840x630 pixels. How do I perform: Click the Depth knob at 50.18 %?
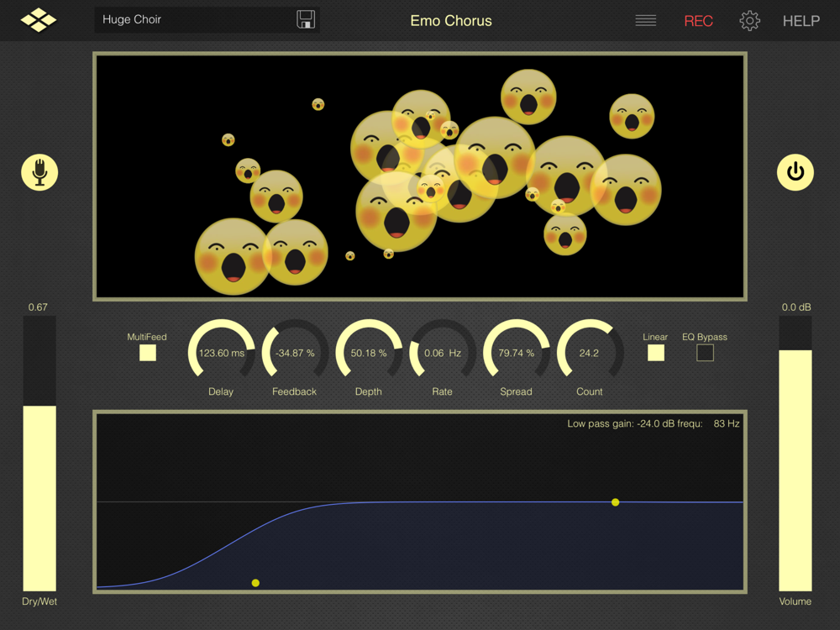point(369,353)
